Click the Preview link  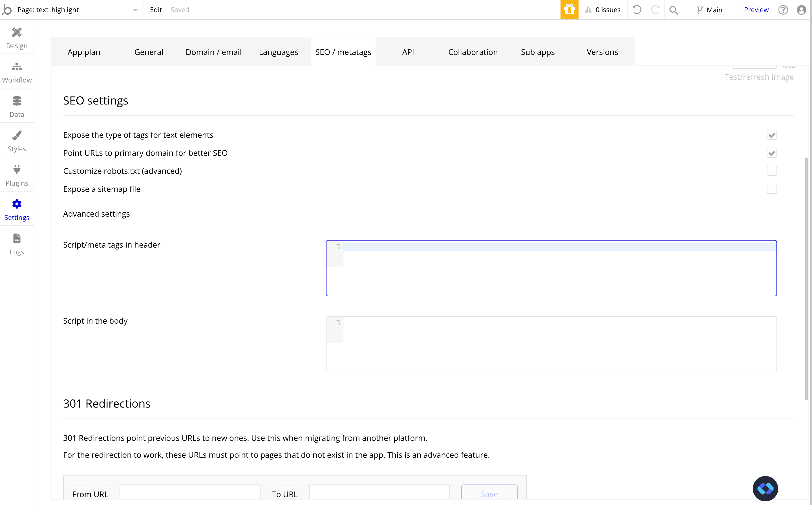pos(756,10)
